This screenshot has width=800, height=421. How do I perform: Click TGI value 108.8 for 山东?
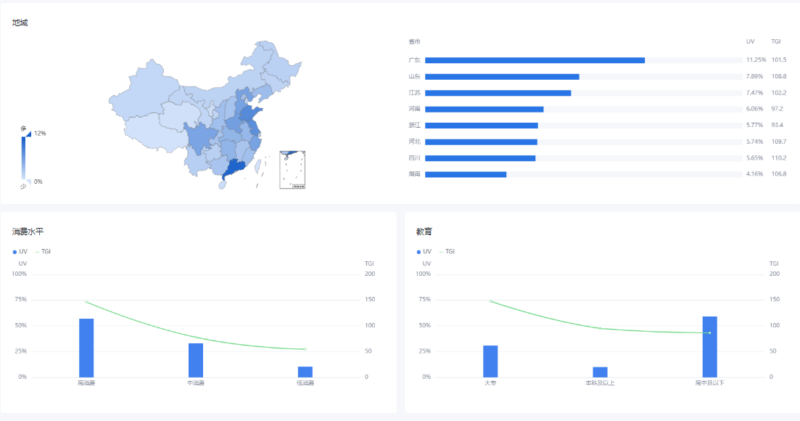click(x=779, y=76)
